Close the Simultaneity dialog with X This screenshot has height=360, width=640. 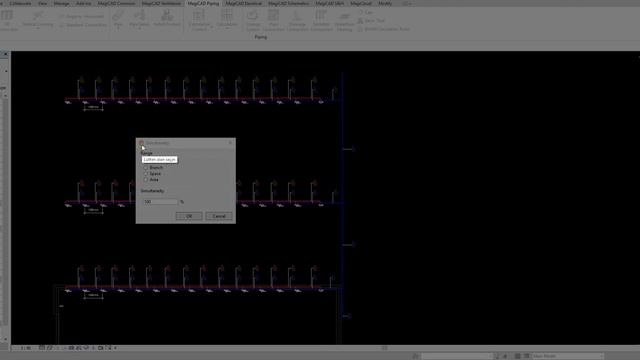(231, 142)
